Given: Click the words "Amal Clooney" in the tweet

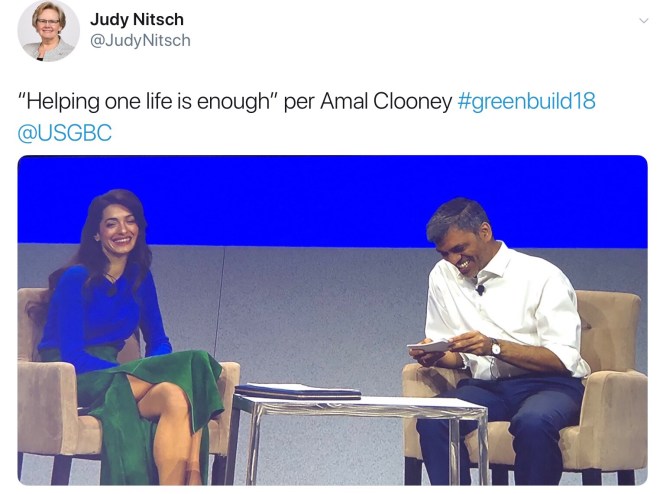Looking at the screenshot, I should [386, 102].
